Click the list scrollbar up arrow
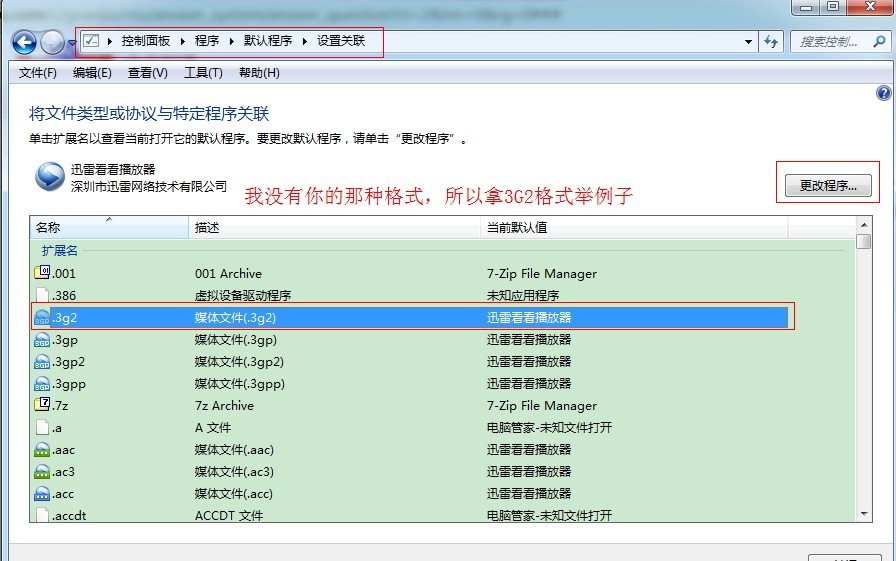This screenshot has height=561, width=896. (x=864, y=225)
